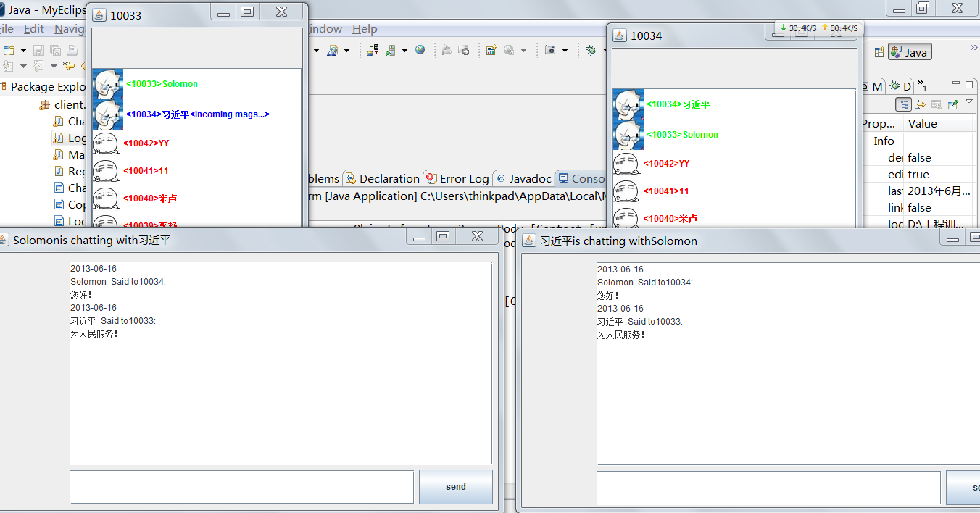Click the Open Type search icon in toolbar
Image resolution: width=980 pixels, height=513 pixels.
(x=333, y=50)
